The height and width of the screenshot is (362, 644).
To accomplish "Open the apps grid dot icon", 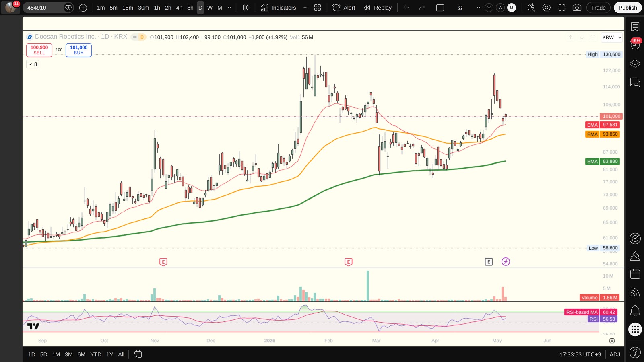I will [635, 329].
